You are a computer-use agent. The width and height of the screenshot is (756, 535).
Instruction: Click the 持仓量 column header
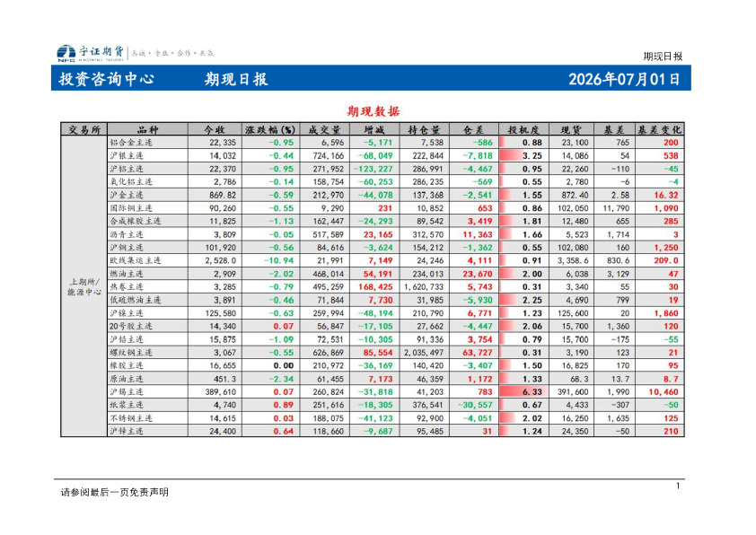pyautogui.click(x=425, y=129)
